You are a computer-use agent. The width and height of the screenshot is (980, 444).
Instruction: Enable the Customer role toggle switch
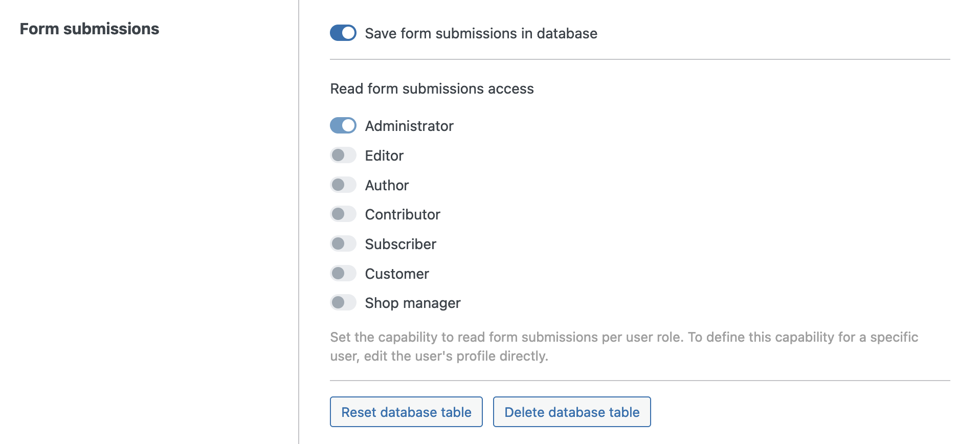point(343,274)
